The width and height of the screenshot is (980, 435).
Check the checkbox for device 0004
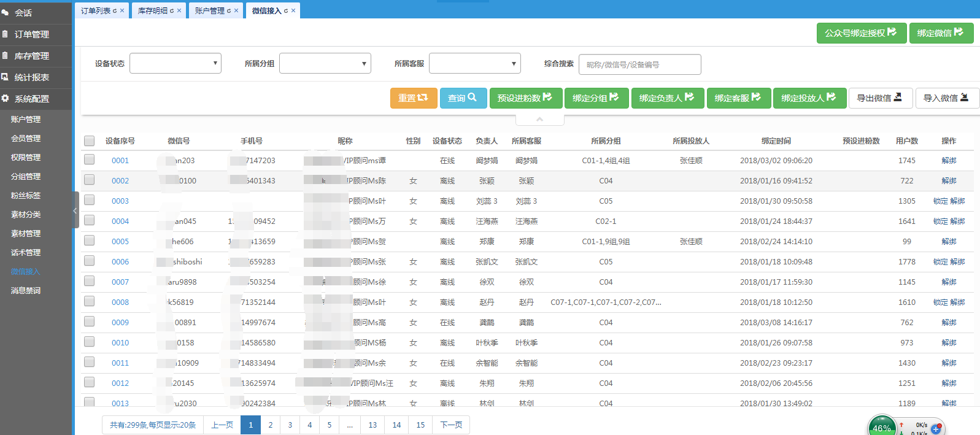click(90, 220)
